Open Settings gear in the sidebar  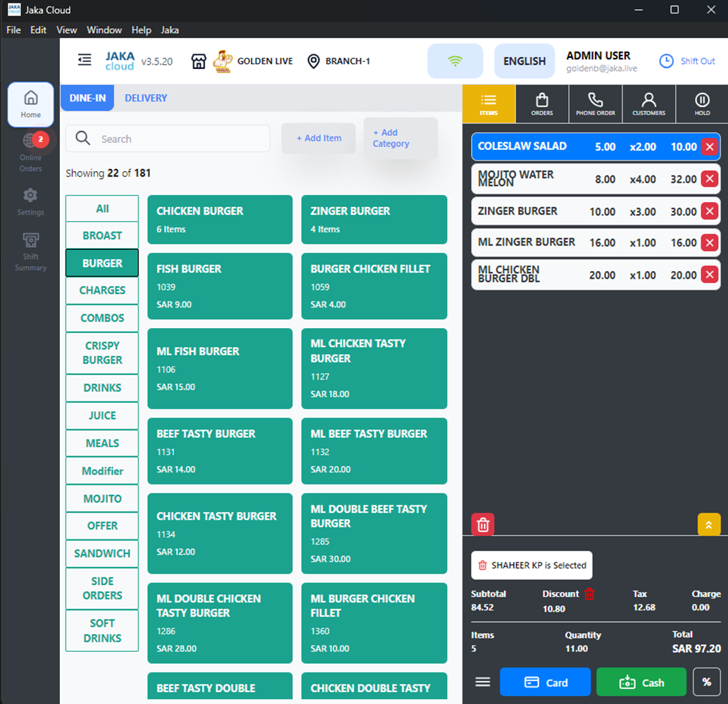point(30,201)
